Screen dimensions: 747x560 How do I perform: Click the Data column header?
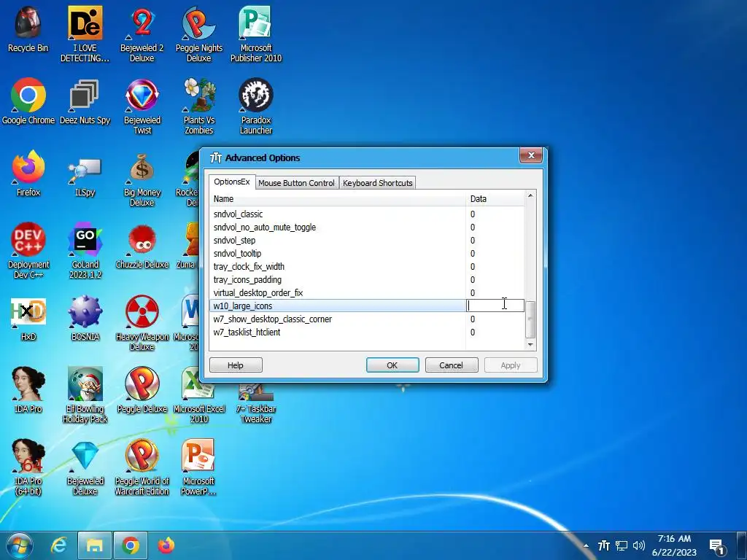coord(495,199)
